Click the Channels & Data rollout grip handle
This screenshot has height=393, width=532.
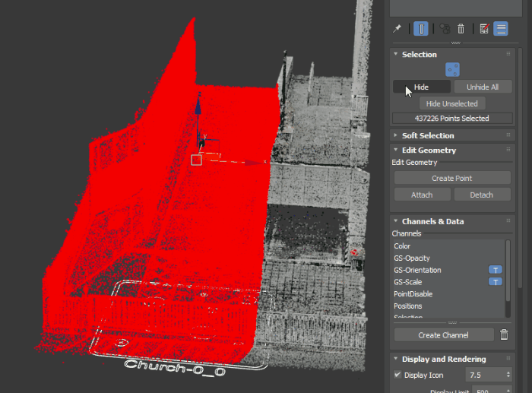508,220
